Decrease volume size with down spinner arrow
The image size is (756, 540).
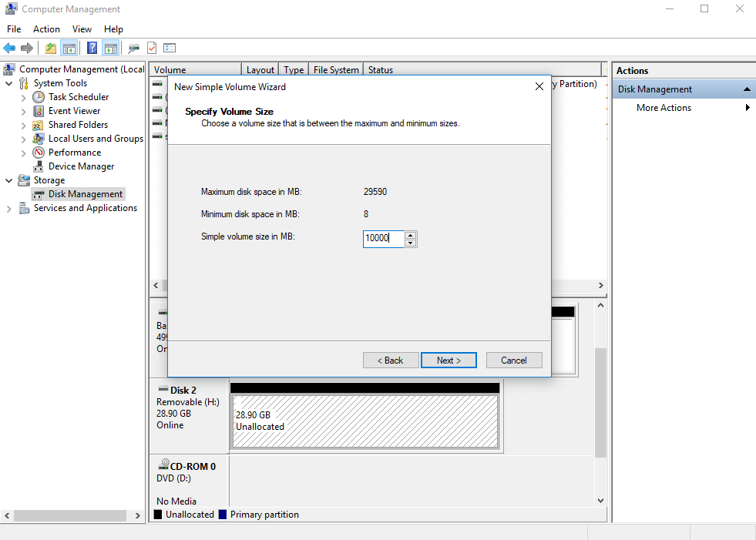[410, 243]
